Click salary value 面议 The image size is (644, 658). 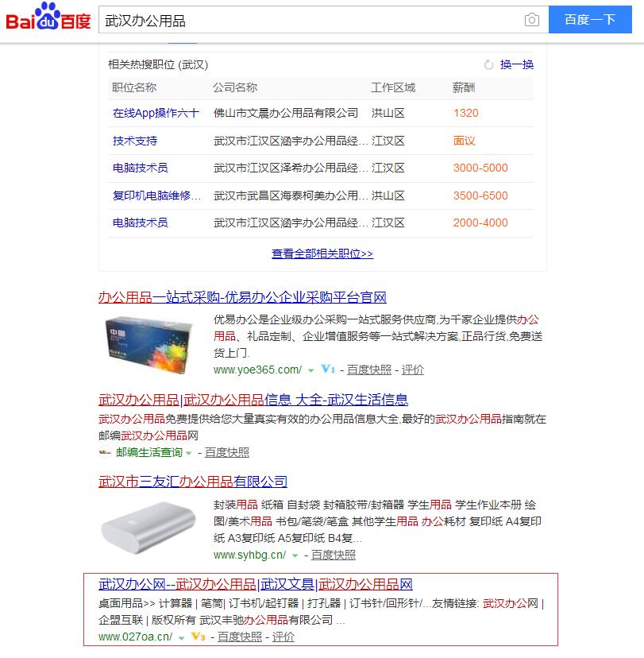click(464, 141)
